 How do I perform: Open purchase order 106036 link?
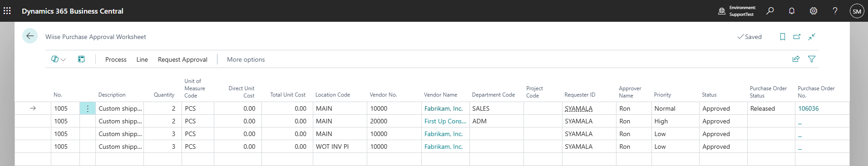(809, 108)
